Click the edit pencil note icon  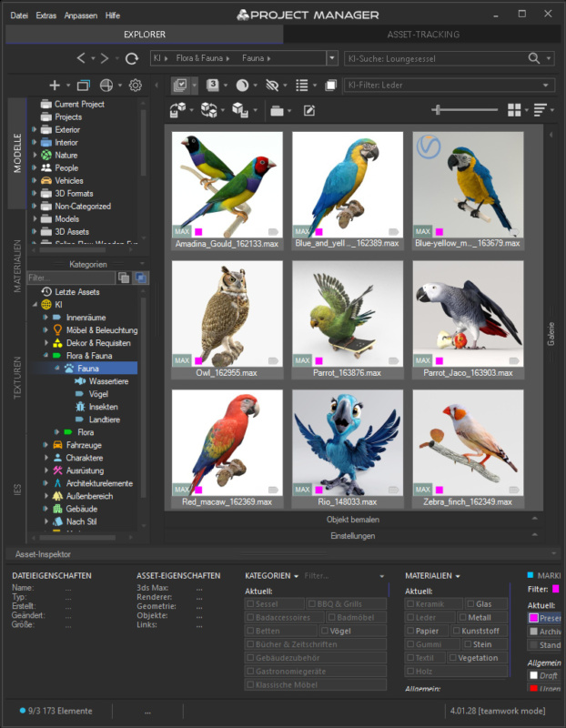tap(309, 110)
